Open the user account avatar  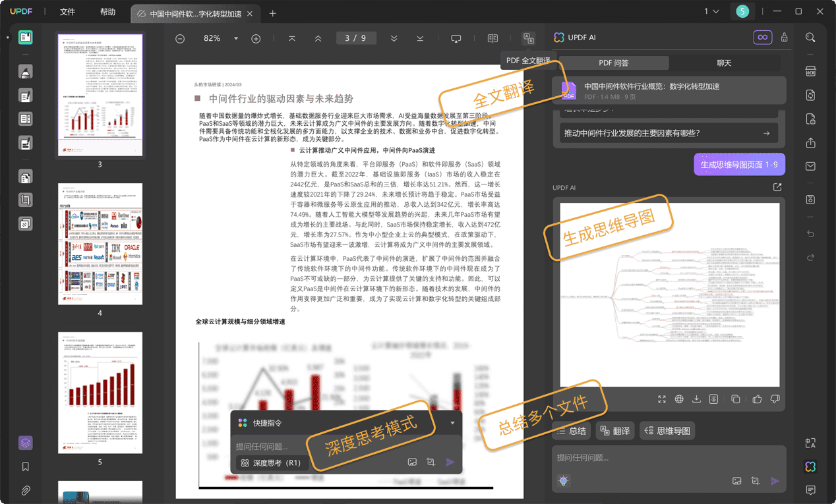pyautogui.click(x=742, y=11)
